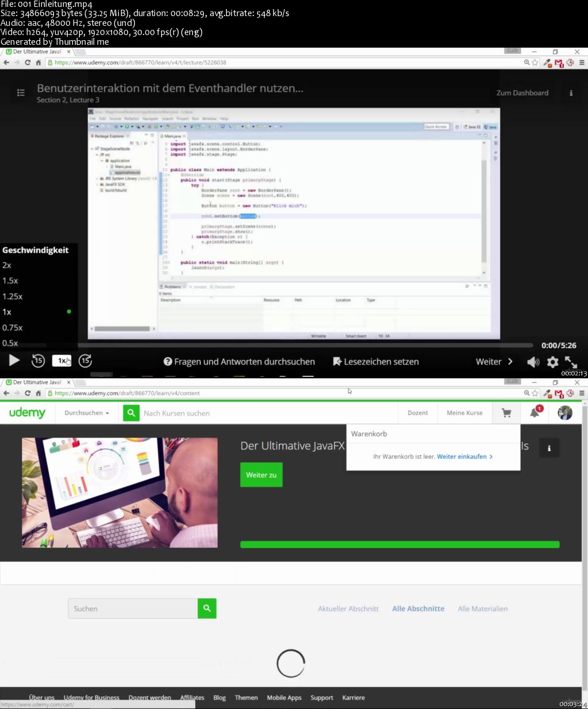The image size is (588, 709).
Task: Switch to Aktueller Abschnitt tab
Action: pos(349,609)
